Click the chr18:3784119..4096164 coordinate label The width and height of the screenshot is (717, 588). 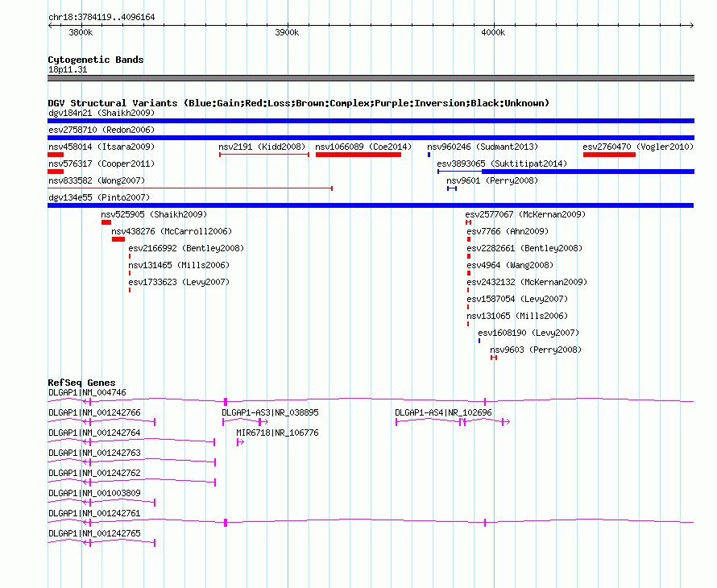[102, 18]
